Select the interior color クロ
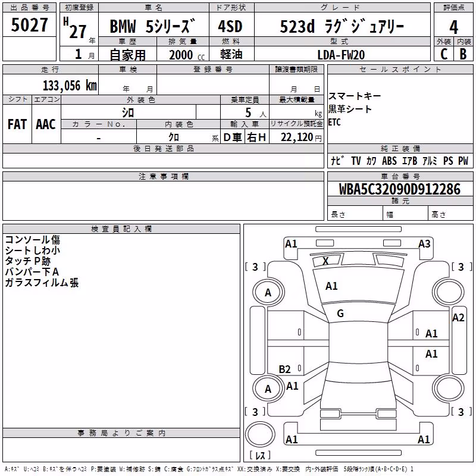 pos(174,137)
